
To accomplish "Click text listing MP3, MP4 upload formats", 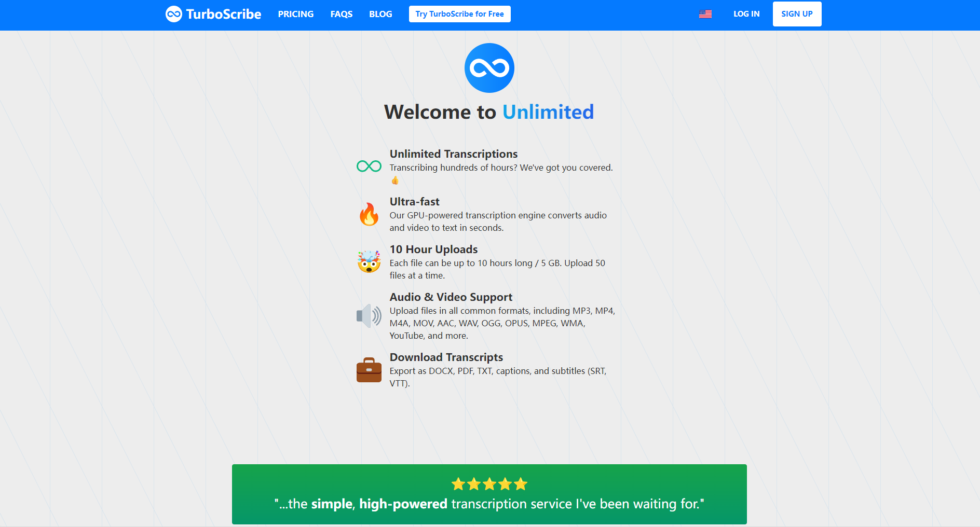I will [x=502, y=323].
